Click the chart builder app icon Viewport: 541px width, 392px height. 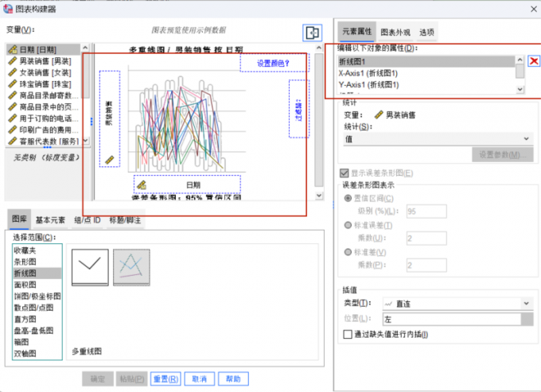(8, 9)
